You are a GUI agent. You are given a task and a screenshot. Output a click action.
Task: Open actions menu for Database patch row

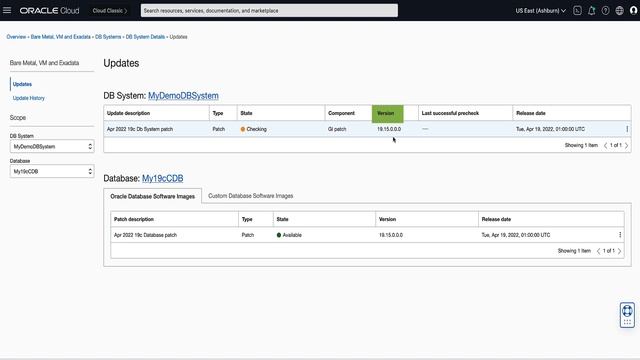(x=620, y=235)
